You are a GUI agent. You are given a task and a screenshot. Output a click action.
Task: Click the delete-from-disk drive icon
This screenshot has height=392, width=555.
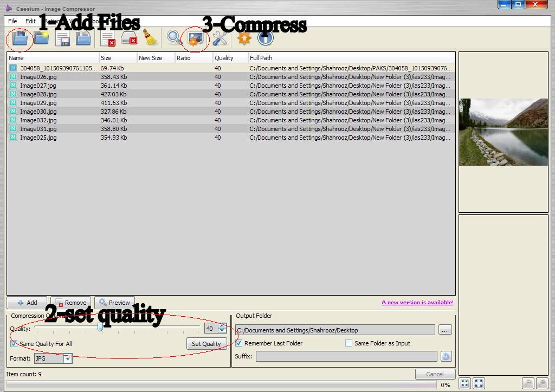(x=129, y=38)
